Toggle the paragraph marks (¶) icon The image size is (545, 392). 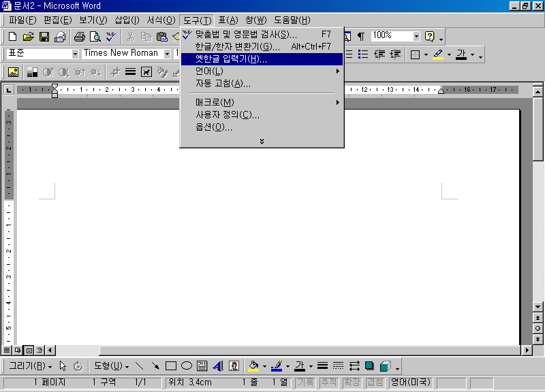point(361,36)
